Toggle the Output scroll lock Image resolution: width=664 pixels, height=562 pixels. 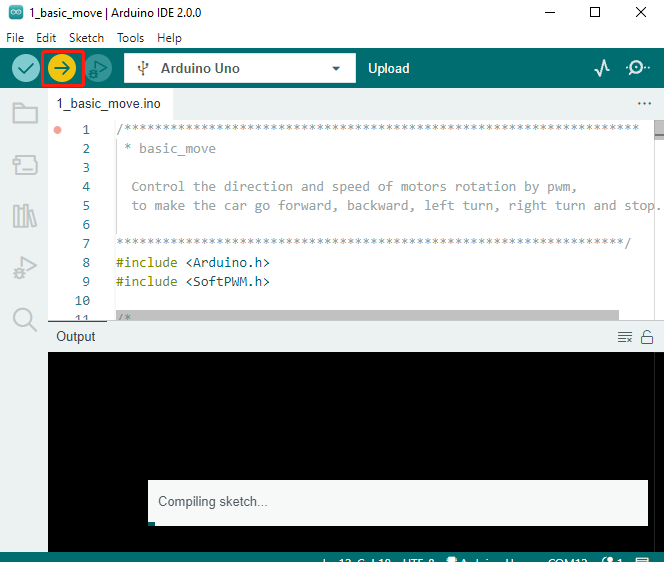647,337
